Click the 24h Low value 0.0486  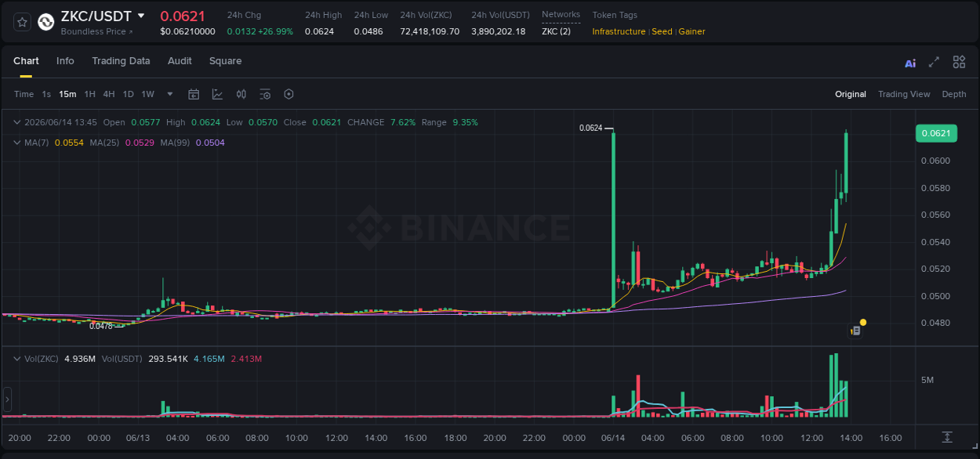click(368, 31)
